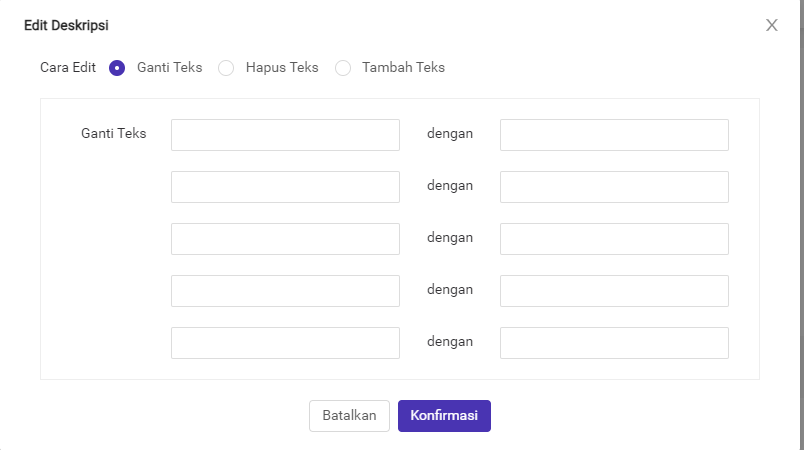Click the fifth row's left text input
Viewport: 804px width, 450px height.
pos(285,343)
